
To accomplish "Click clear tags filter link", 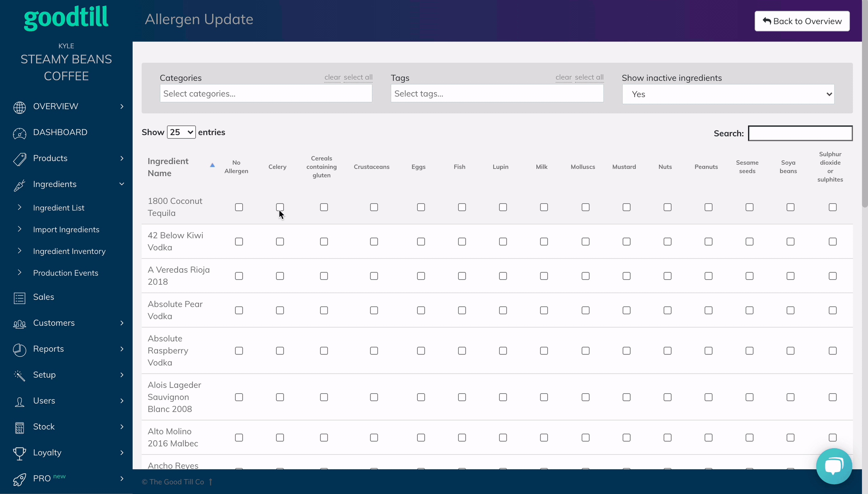I will (563, 77).
